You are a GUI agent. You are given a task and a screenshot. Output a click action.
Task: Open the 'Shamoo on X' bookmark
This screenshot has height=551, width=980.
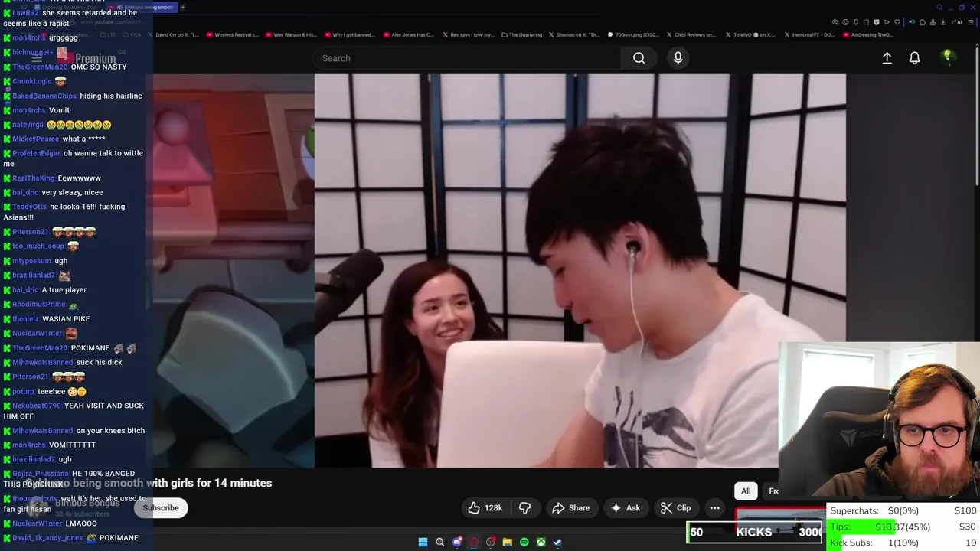click(575, 34)
